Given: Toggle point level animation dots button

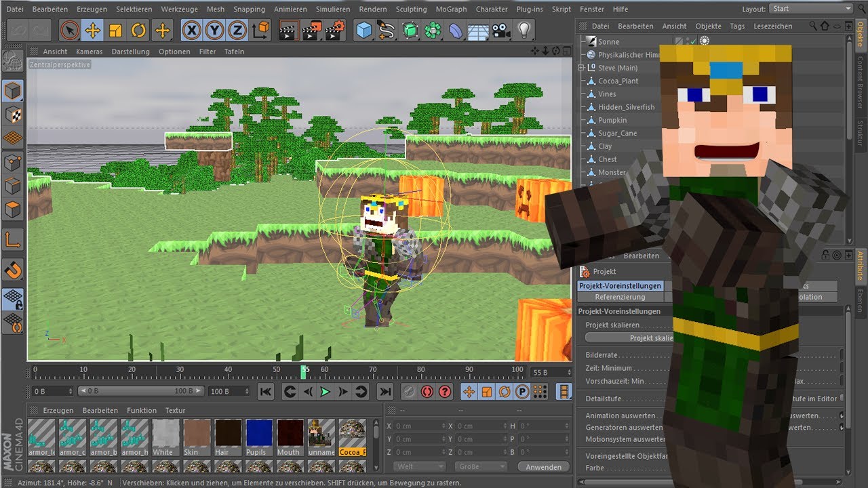Looking at the screenshot, I should coord(540,391).
